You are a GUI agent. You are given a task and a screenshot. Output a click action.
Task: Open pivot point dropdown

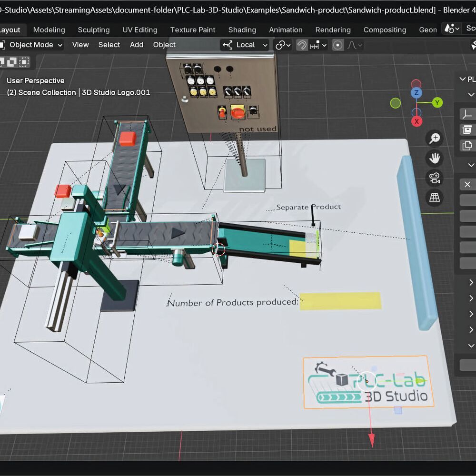283,45
